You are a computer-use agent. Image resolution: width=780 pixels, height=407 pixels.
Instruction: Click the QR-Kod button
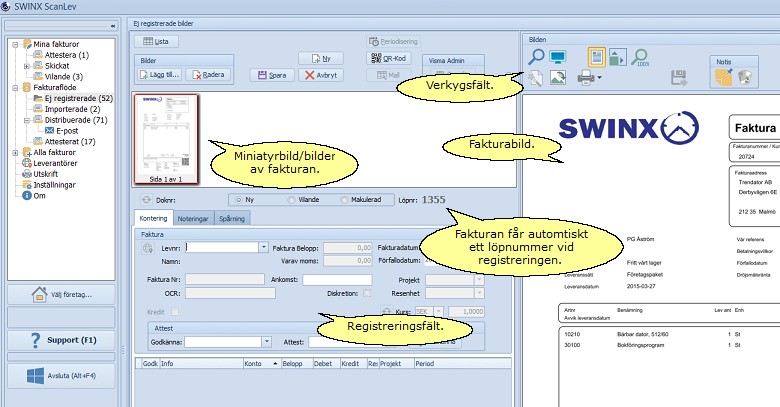click(x=389, y=58)
